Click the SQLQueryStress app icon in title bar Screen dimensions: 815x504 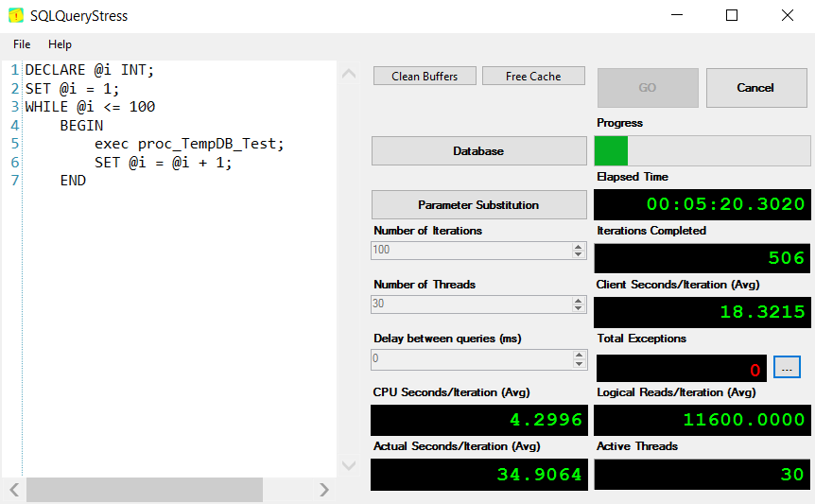click(x=16, y=16)
